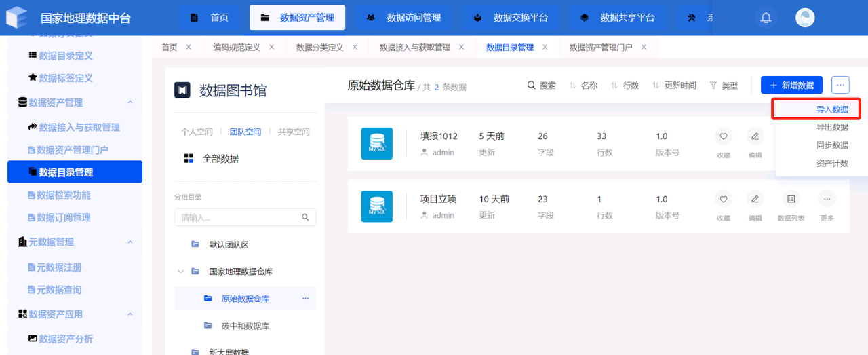Select 导入数据 from the dropdown menu
Viewport: 868px width, 355px height.
click(831, 109)
